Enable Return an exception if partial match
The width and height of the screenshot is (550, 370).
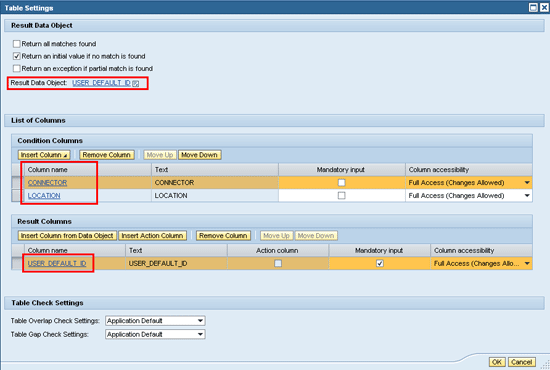(16, 68)
